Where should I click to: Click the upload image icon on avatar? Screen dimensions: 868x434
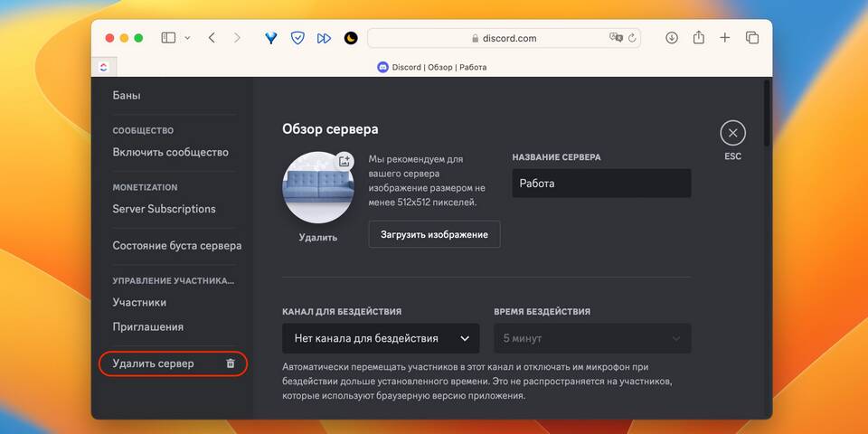click(344, 161)
